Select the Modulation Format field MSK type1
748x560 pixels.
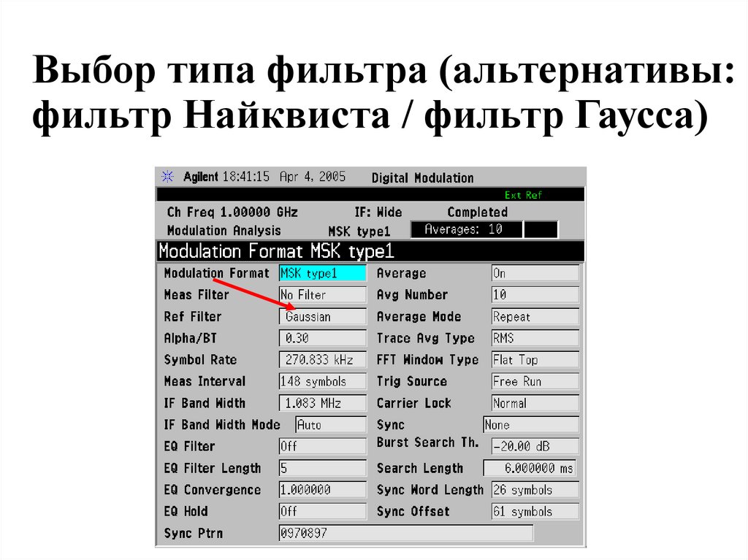click(322, 273)
